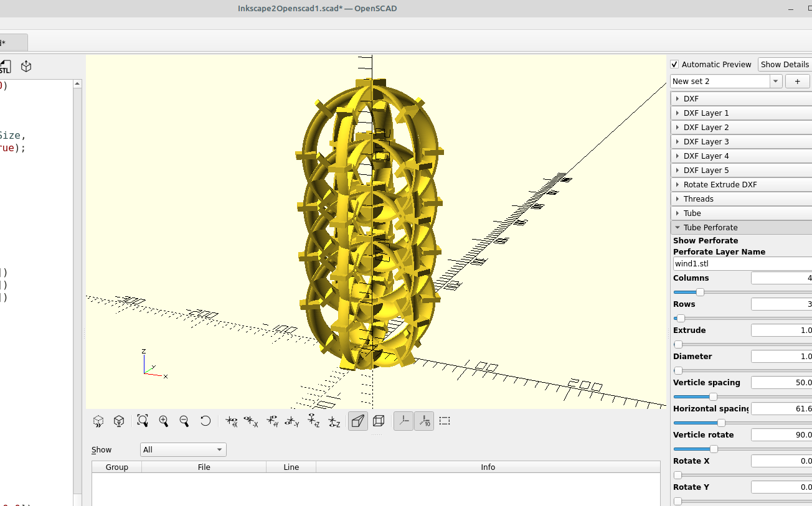Click the Reset View rotation icon
The height and width of the screenshot is (506, 812).
(x=205, y=421)
